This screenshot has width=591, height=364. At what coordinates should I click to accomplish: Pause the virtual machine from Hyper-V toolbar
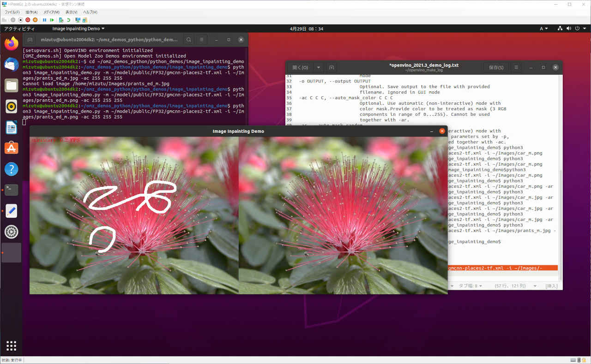(45, 20)
